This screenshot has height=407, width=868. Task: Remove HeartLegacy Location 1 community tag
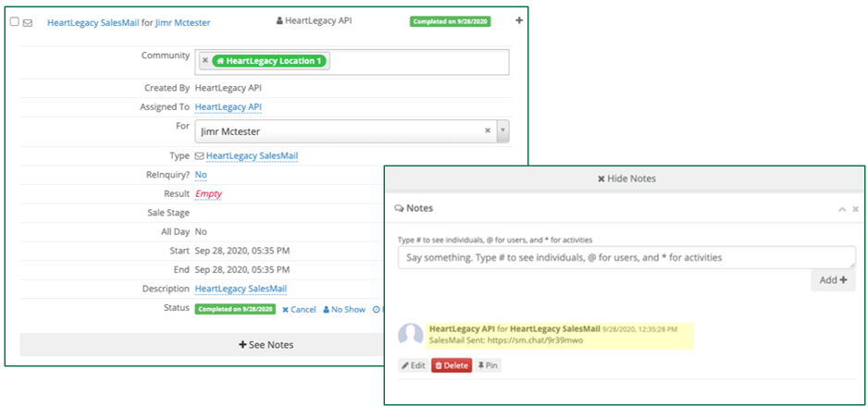click(x=205, y=61)
